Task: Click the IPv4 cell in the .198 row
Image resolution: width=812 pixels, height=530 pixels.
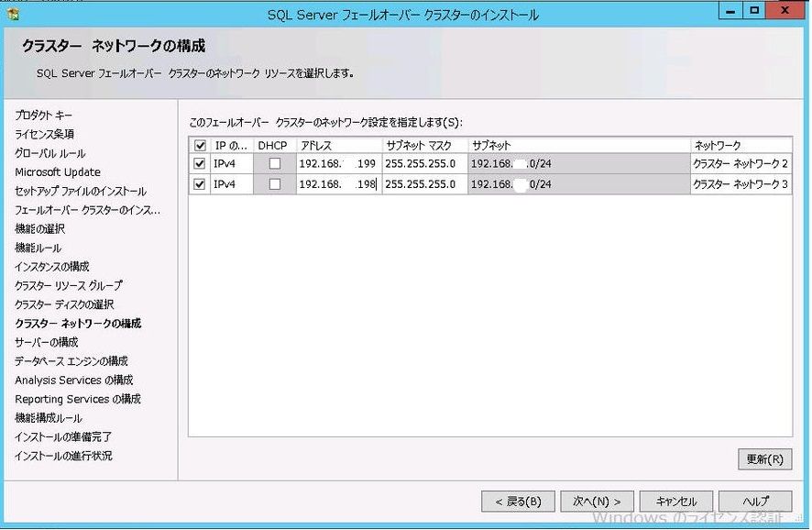Action: 232,184
